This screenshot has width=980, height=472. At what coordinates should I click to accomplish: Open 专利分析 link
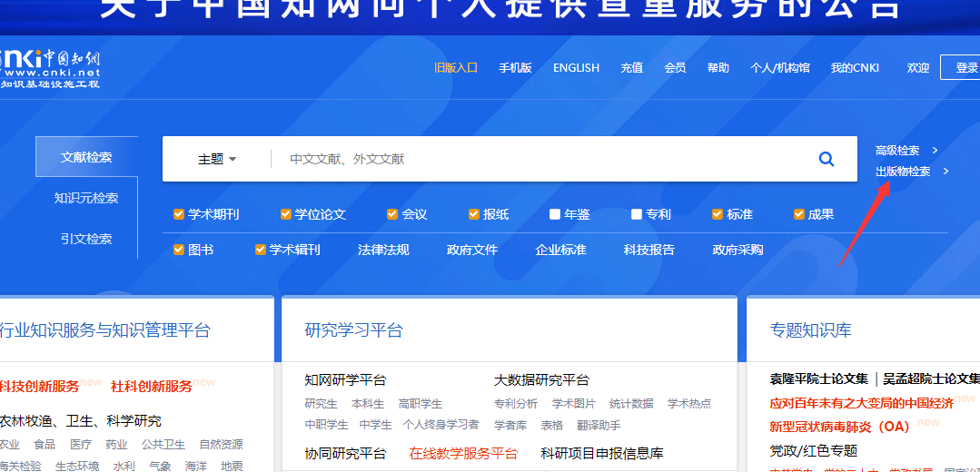tap(516, 404)
